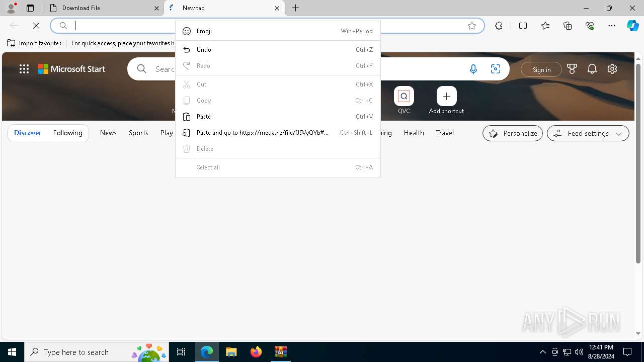Choose Redo in the context menu

(x=278, y=66)
